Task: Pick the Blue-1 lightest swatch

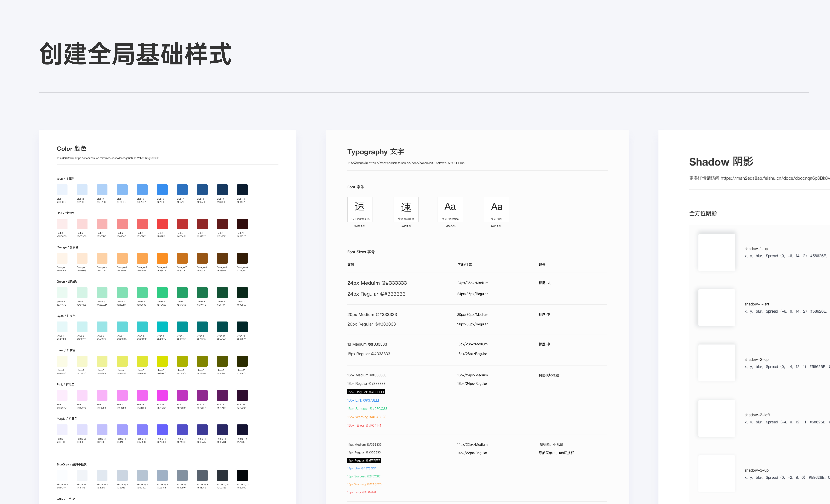Action: coord(62,190)
